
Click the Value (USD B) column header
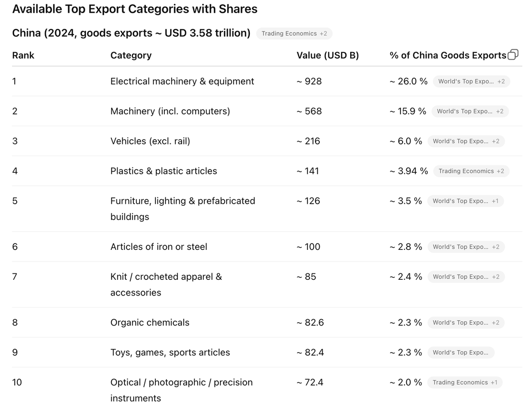[328, 55]
